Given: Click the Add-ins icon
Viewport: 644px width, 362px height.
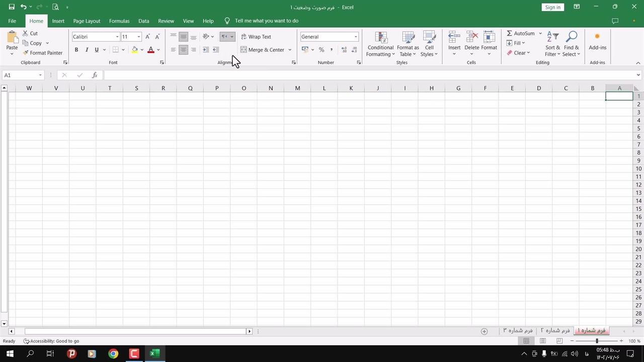Looking at the screenshot, I should pyautogui.click(x=597, y=37).
